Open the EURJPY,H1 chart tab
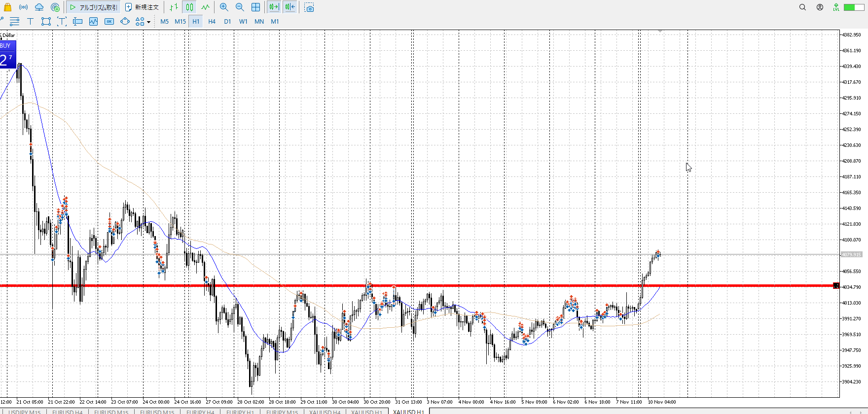868x414 pixels. [240, 411]
